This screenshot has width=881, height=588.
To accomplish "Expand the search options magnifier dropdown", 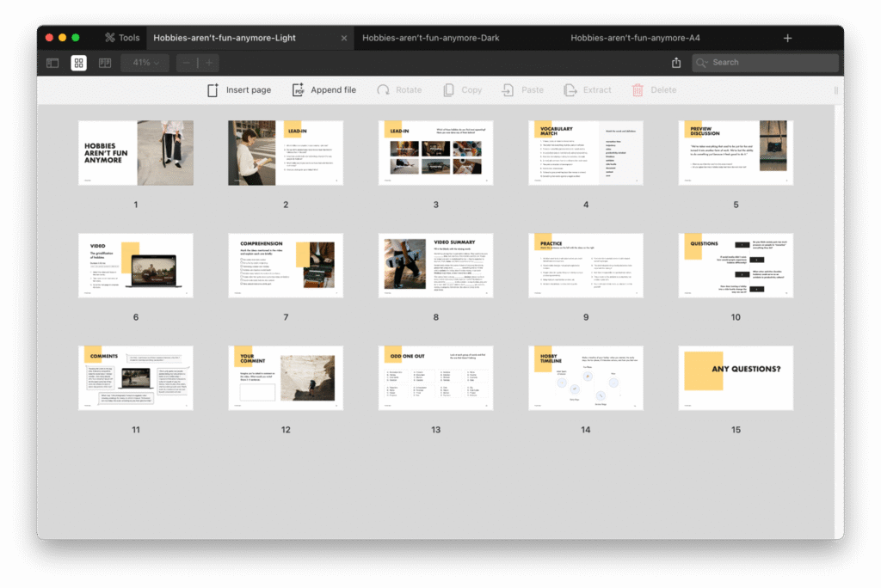I will pos(702,63).
